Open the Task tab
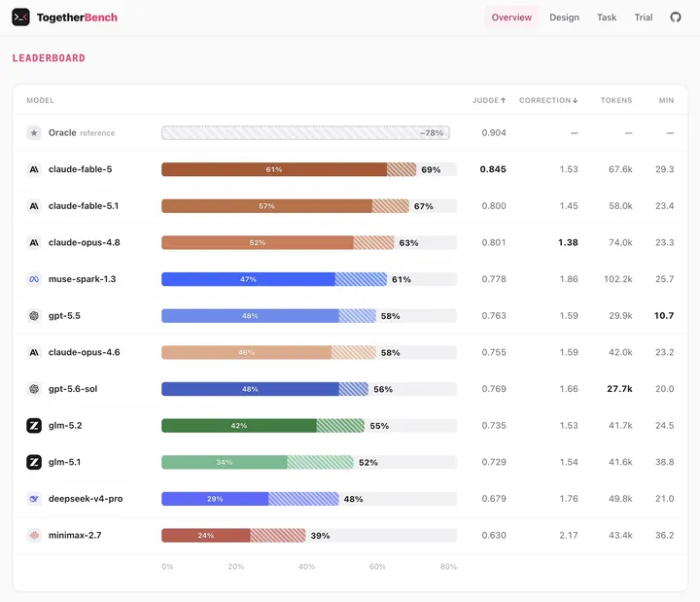The image size is (700, 602). coord(607,18)
